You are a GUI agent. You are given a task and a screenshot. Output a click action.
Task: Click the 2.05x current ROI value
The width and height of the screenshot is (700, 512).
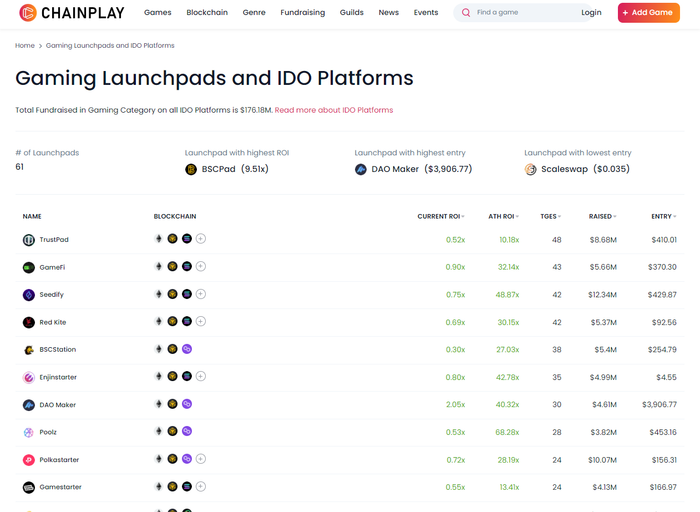[x=455, y=405]
